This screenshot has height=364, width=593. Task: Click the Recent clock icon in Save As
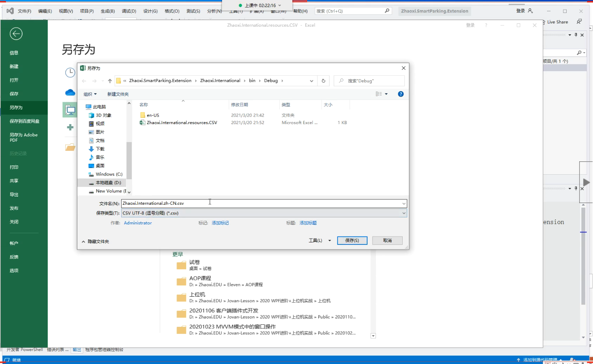70,73
